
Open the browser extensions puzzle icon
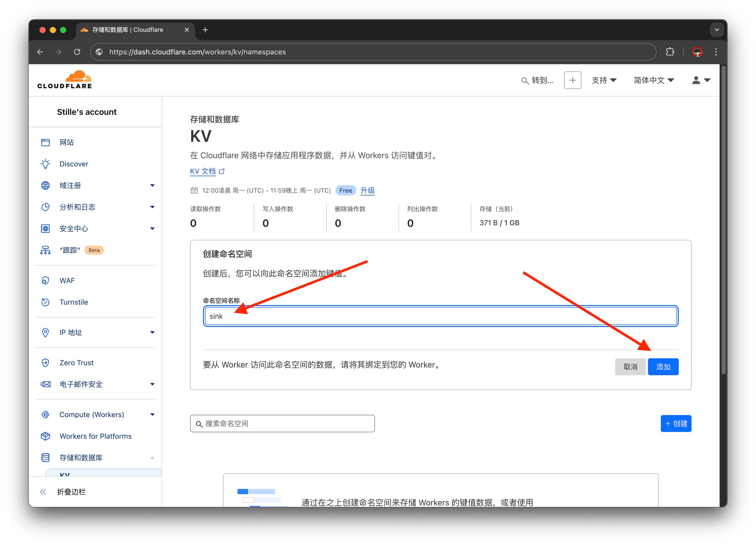[670, 52]
